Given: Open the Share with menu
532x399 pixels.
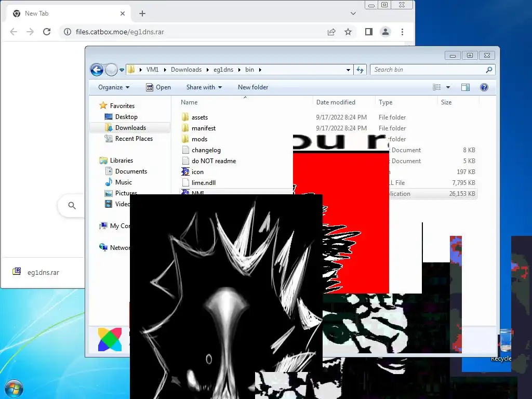Looking at the screenshot, I should [204, 87].
